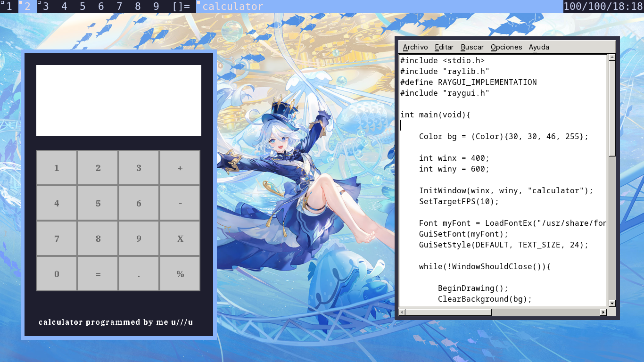This screenshot has width=644, height=362.
Task: Click the GuiSetStyle code line
Action: point(504,245)
